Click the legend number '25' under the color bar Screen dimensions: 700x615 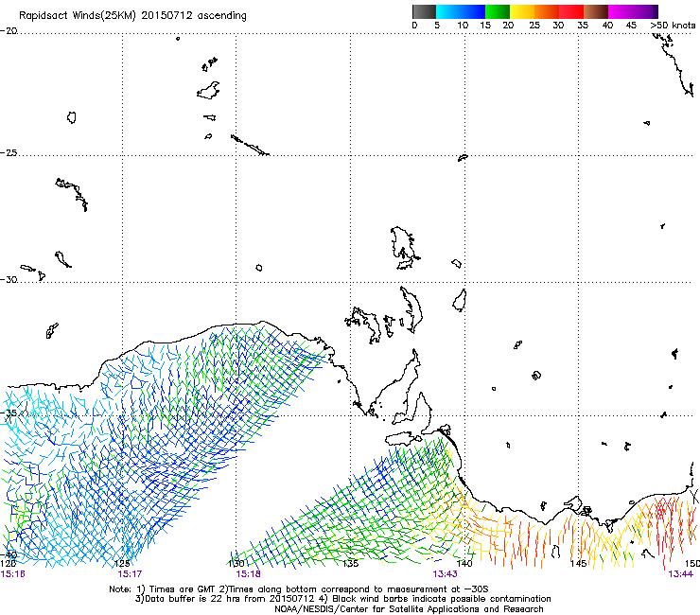point(534,26)
